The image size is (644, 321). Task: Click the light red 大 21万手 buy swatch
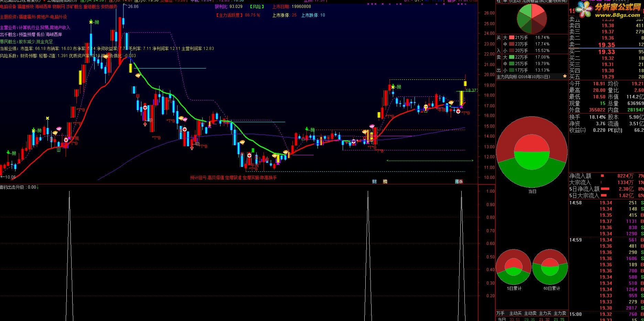[x=512, y=38]
